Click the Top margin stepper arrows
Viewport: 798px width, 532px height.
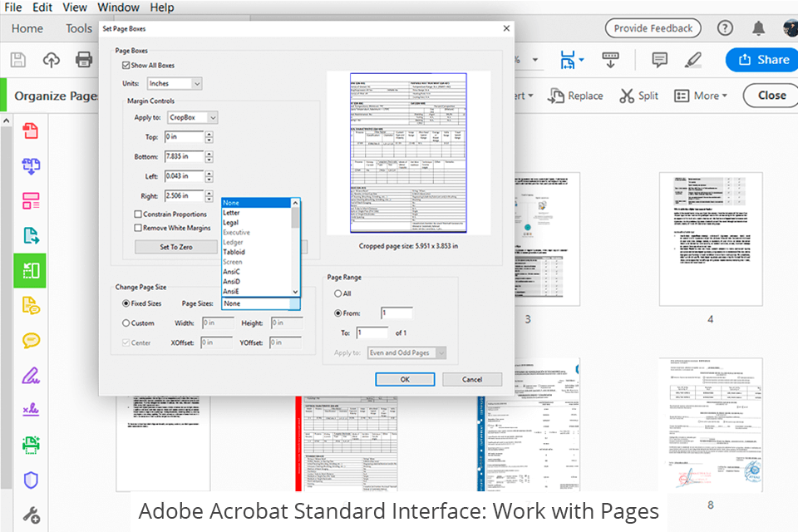point(209,137)
